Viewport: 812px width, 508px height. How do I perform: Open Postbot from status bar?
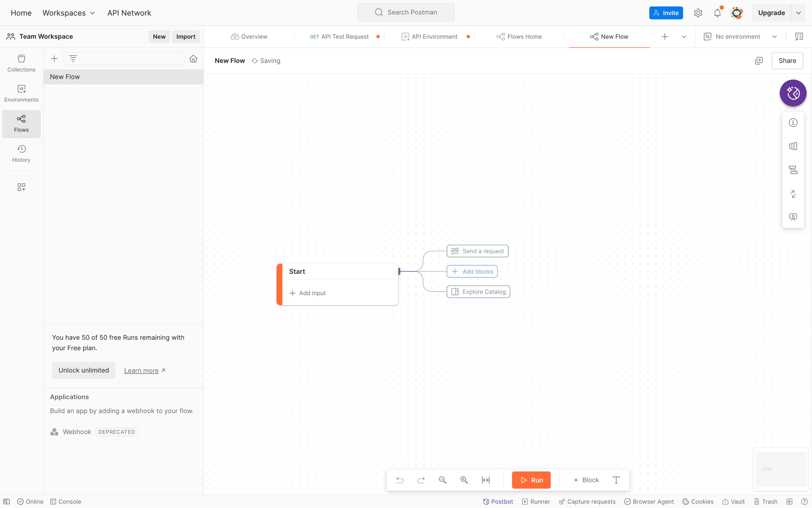[x=498, y=502]
